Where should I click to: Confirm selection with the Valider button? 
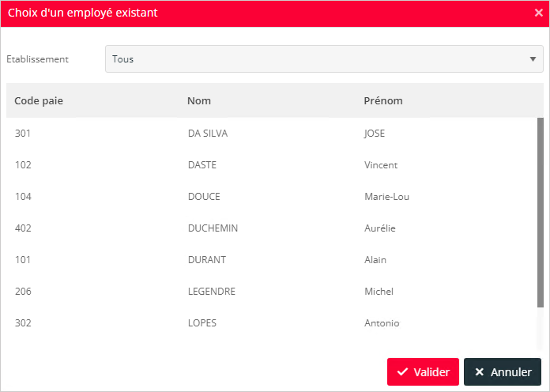423,371
